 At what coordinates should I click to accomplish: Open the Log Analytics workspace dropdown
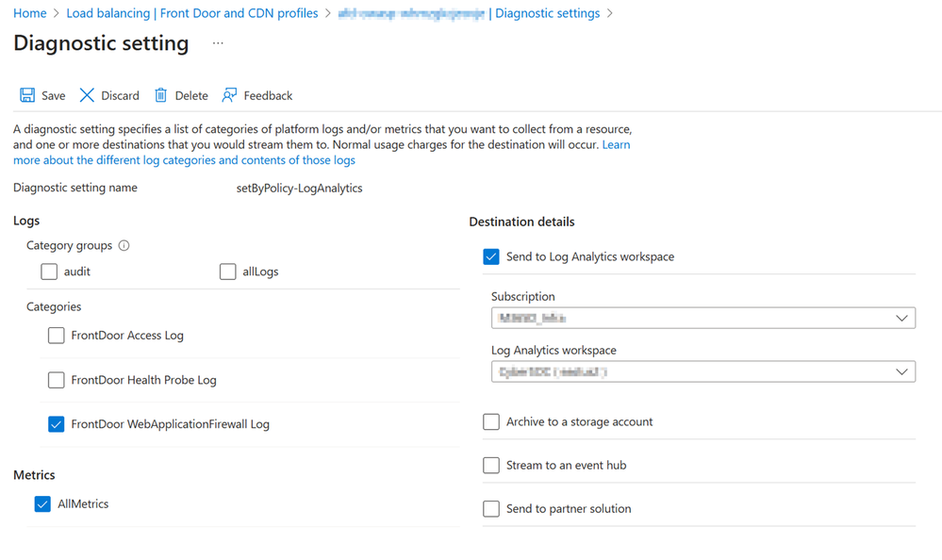click(702, 372)
